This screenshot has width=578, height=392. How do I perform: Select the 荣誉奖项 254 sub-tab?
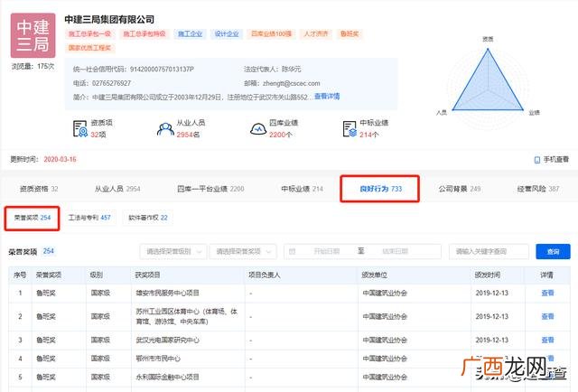tap(33, 218)
